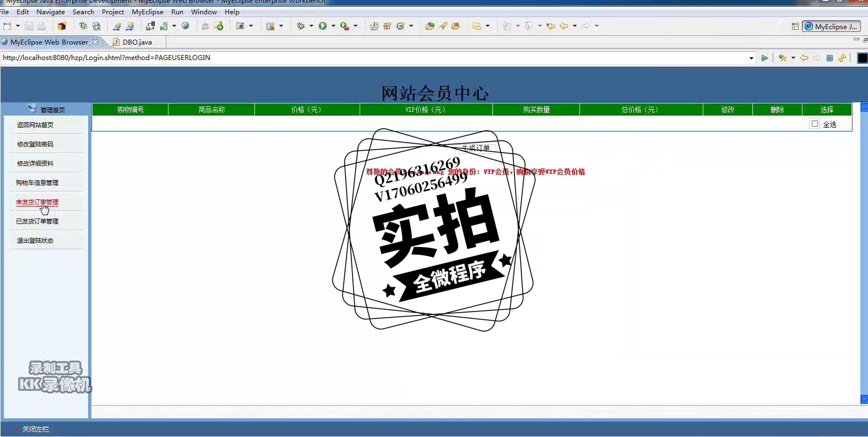This screenshot has height=437, width=868.
Task: Open the Project menu
Action: point(113,12)
